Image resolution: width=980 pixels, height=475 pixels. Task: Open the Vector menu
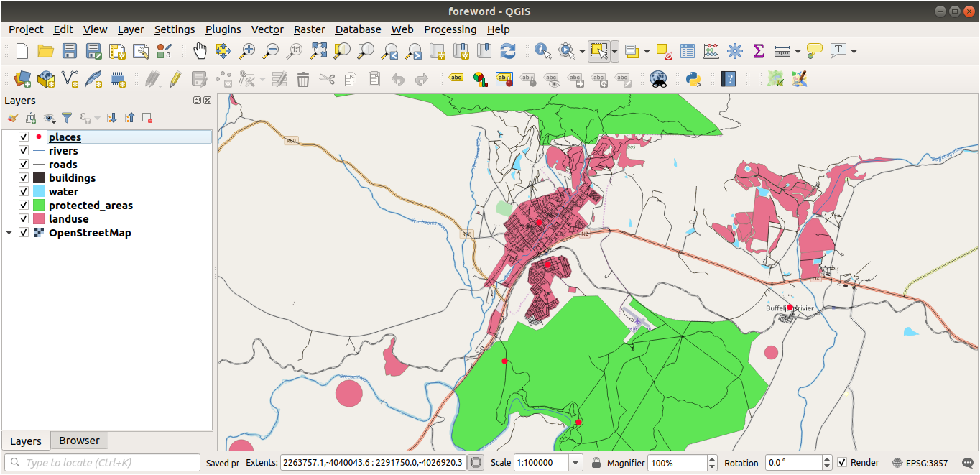pyautogui.click(x=267, y=29)
